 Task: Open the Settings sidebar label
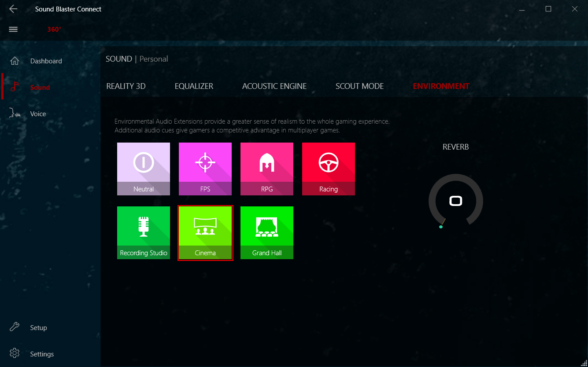pyautogui.click(x=42, y=354)
